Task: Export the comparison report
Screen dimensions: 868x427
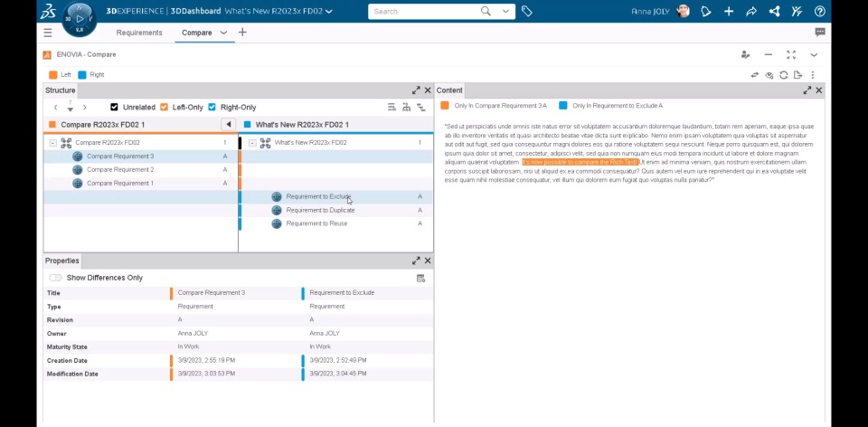Action: (x=797, y=75)
